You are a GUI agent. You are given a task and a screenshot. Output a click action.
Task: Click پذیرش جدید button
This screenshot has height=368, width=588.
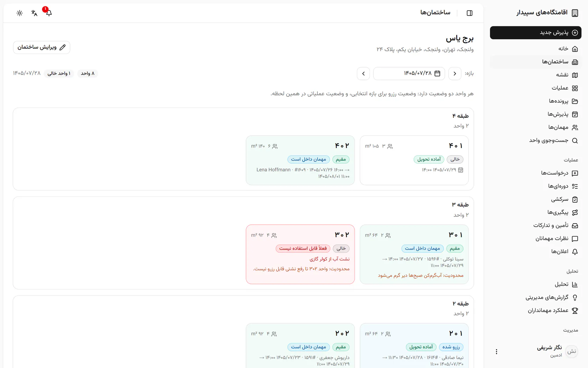(x=535, y=33)
